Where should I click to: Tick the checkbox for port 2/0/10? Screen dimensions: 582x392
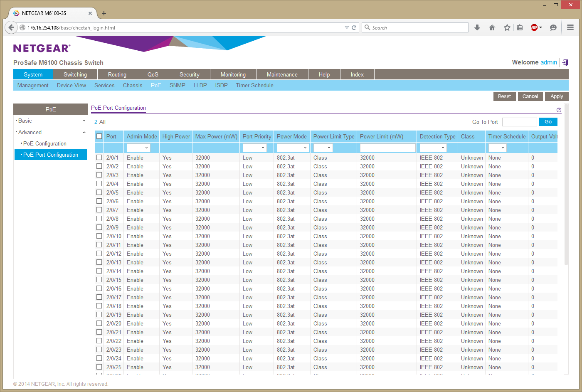[99, 236]
